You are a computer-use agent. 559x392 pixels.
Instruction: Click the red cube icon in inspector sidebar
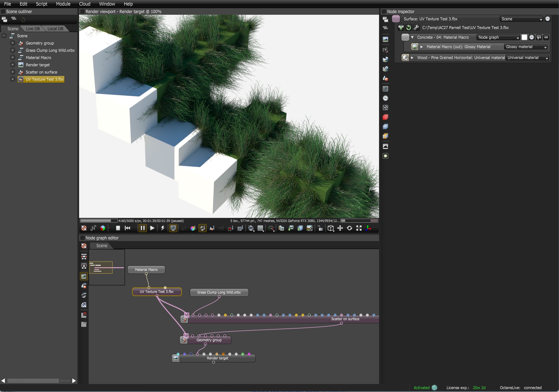385,117
